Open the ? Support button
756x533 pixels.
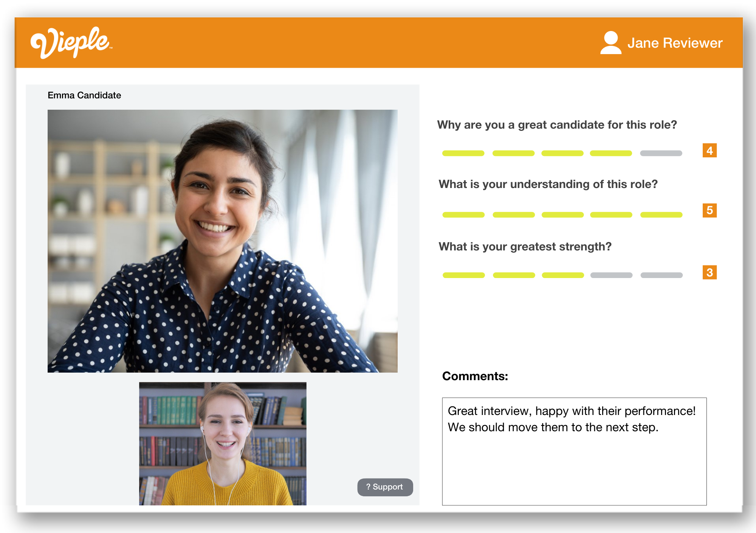click(x=385, y=487)
